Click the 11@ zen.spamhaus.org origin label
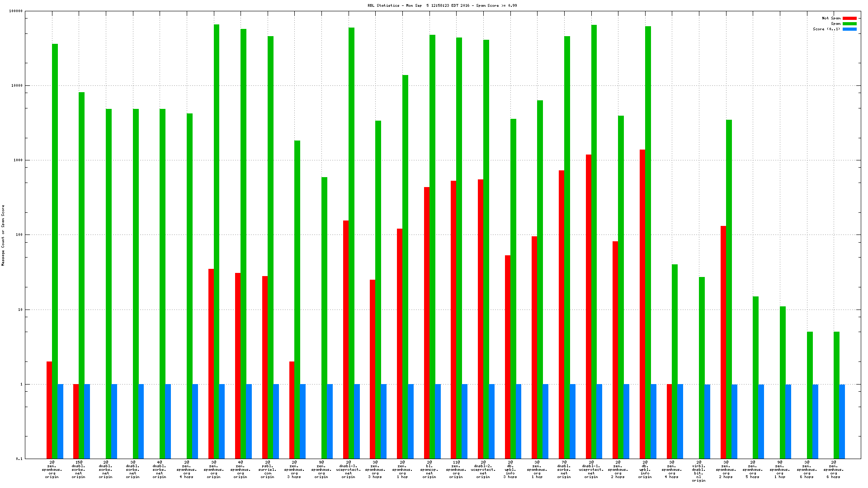 click(x=456, y=469)
